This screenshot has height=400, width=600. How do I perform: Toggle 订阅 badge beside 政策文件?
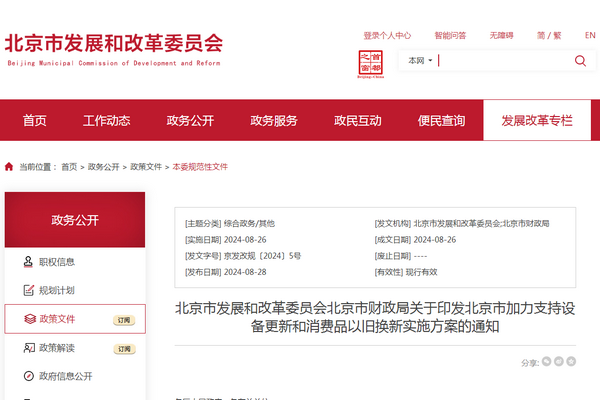coord(124,320)
